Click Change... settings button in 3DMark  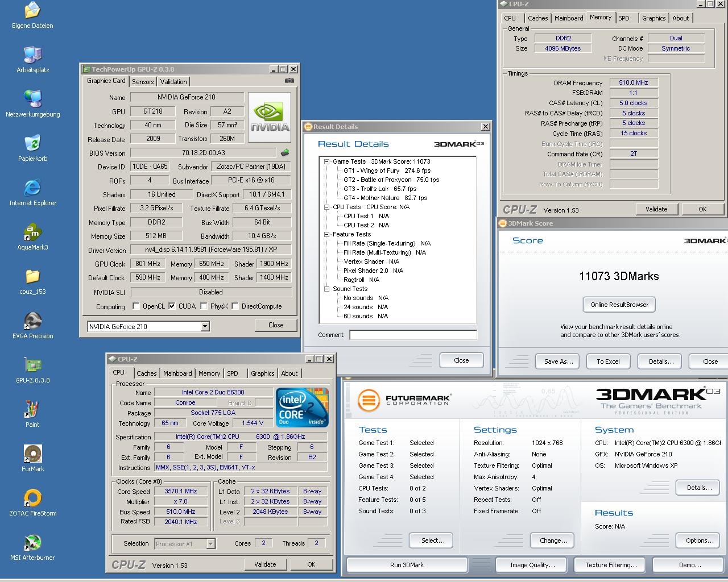553,541
